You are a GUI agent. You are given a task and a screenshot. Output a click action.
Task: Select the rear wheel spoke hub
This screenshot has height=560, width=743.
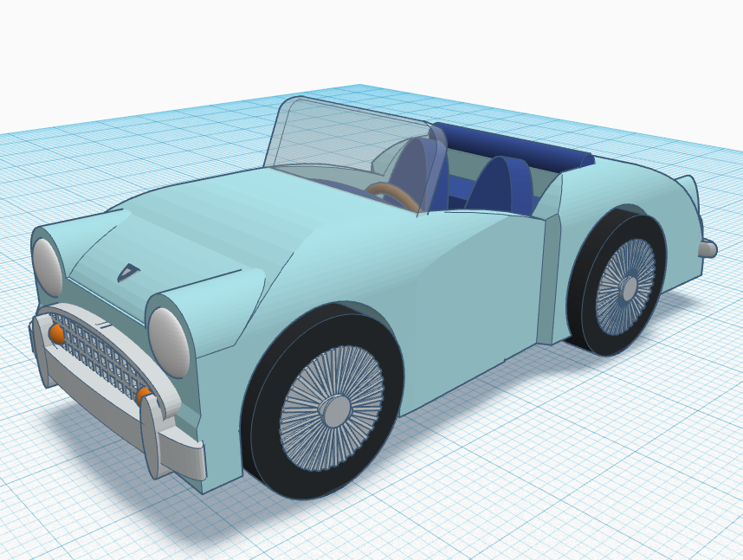[625, 287]
